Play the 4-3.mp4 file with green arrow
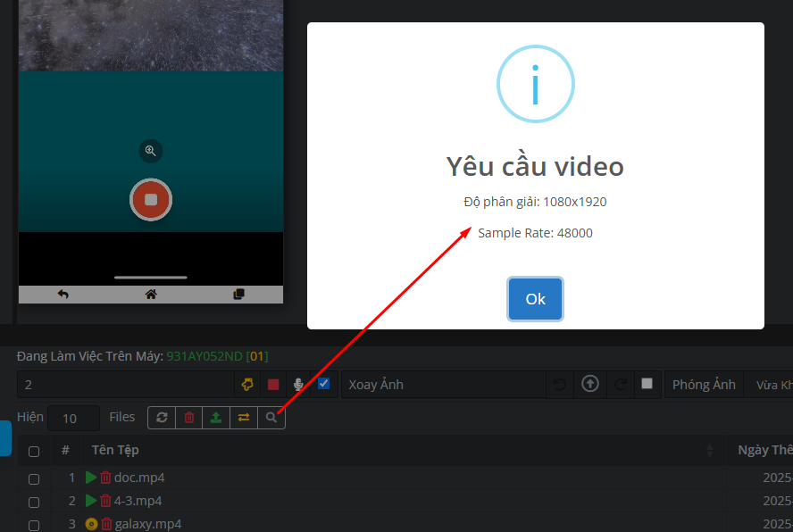This screenshot has height=532, width=793. tap(91, 501)
